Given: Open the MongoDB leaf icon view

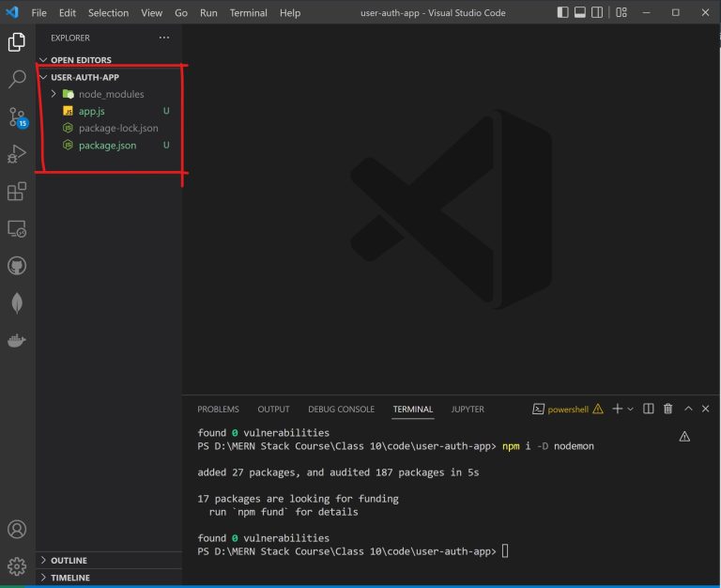Looking at the screenshot, I should [x=17, y=303].
